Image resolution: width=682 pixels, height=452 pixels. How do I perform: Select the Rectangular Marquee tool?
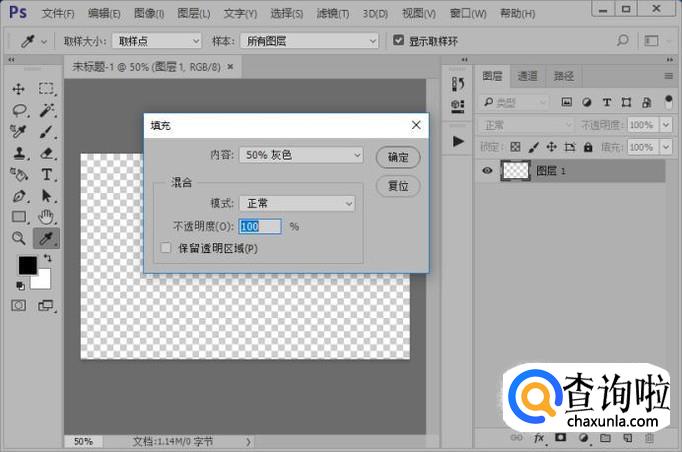46,89
